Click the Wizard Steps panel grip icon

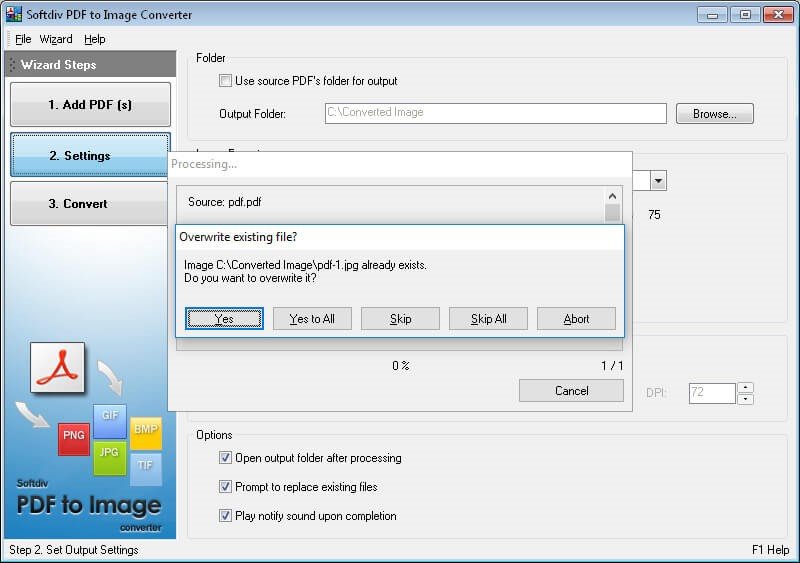[x=12, y=65]
